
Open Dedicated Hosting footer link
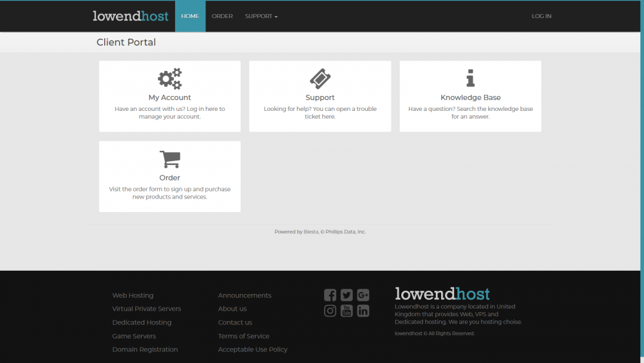pos(142,322)
